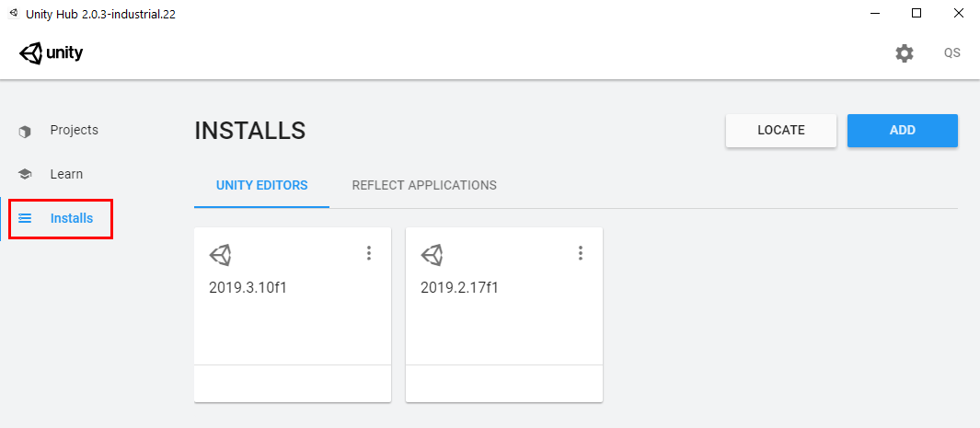This screenshot has height=428, width=980.
Task: Click Unity icon on 2019.2.17f1 card
Action: [x=432, y=254]
